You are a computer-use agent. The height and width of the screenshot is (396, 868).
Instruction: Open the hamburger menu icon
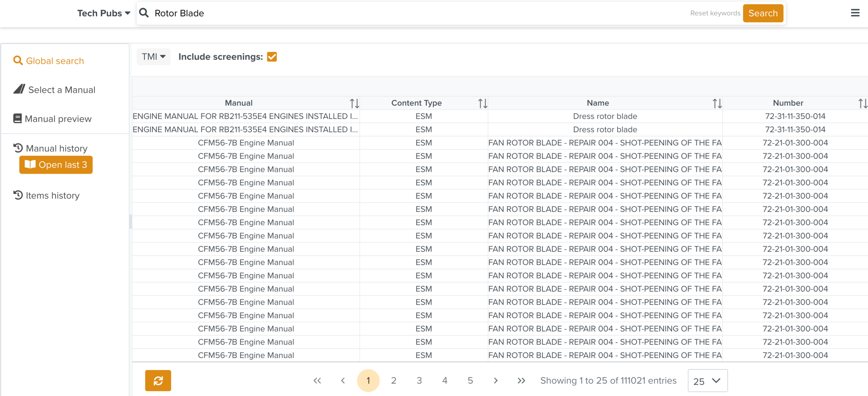(855, 13)
